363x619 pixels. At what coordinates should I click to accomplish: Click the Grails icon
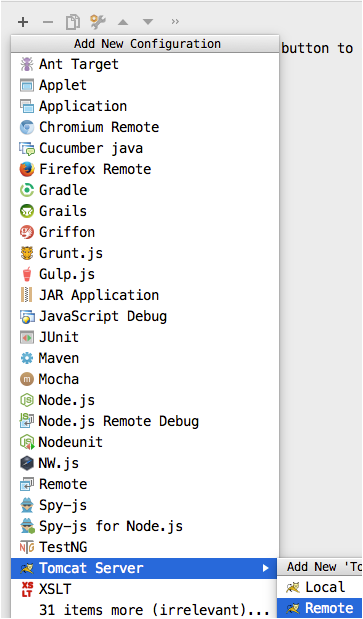pos(27,211)
